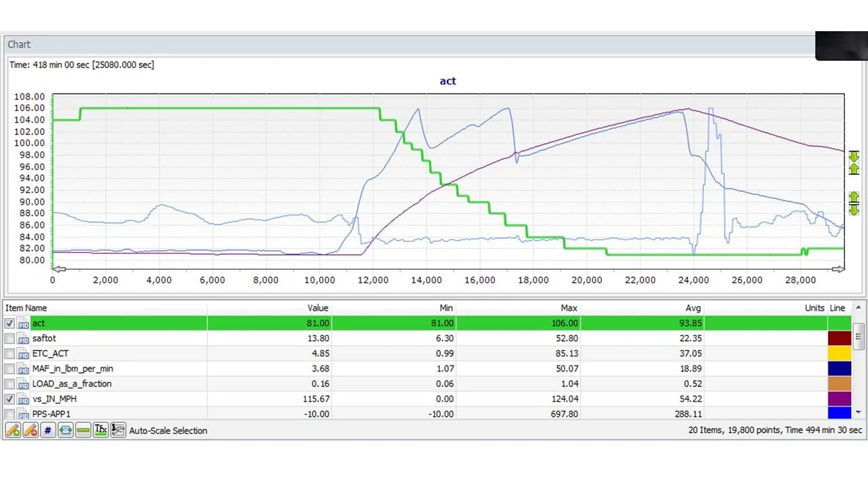Uncheck the act item checkbox
The height and width of the screenshot is (488, 868).
(9, 323)
